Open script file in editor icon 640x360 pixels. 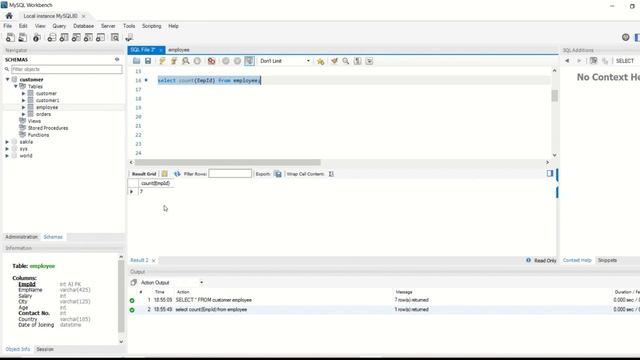click(136, 61)
